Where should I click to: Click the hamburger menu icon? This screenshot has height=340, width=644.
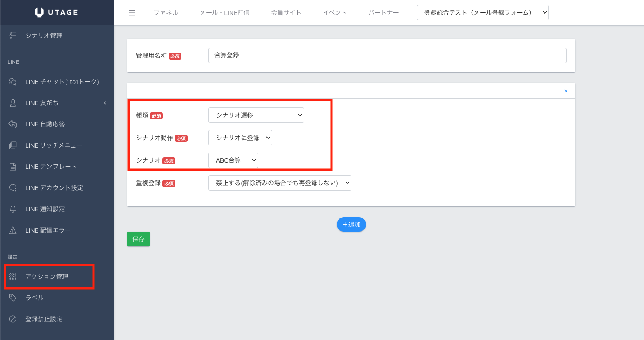(x=132, y=13)
